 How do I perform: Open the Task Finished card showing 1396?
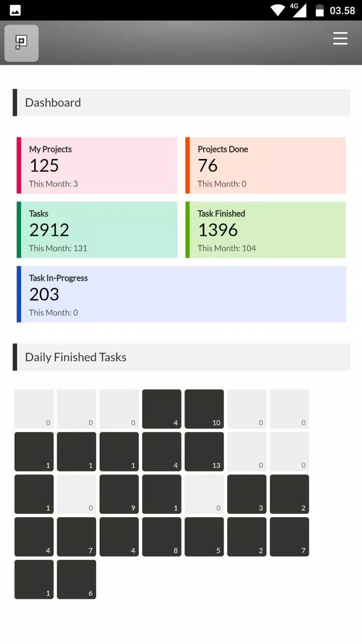[x=265, y=230]
